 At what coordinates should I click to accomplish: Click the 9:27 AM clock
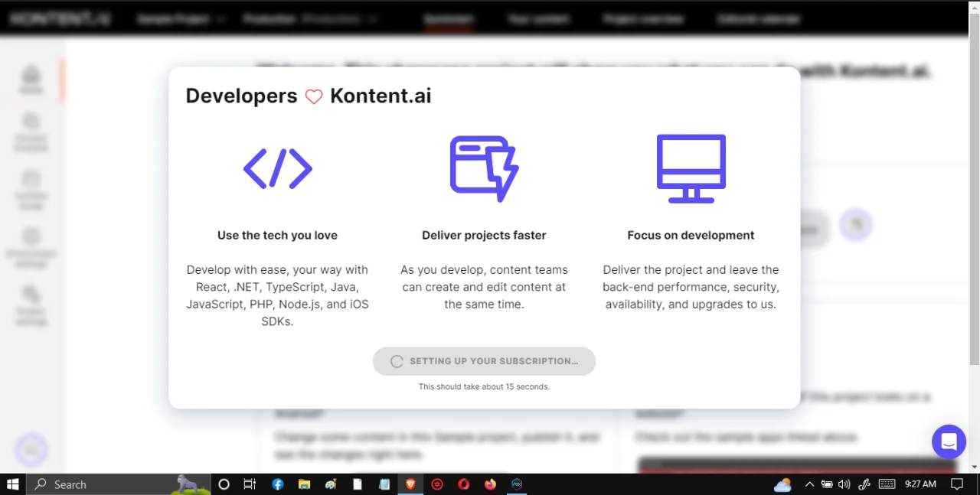(920, 484)
